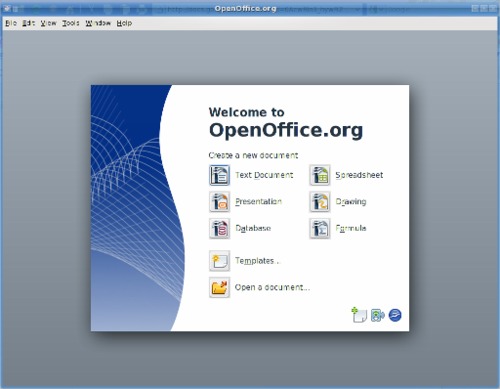Click the Presentation icon
Image resolution: width=500 pixels, height=389 pixels.
(219, 202)
